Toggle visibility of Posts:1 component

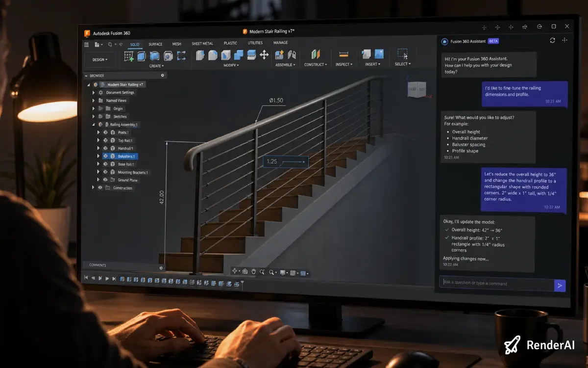[105, 132]
